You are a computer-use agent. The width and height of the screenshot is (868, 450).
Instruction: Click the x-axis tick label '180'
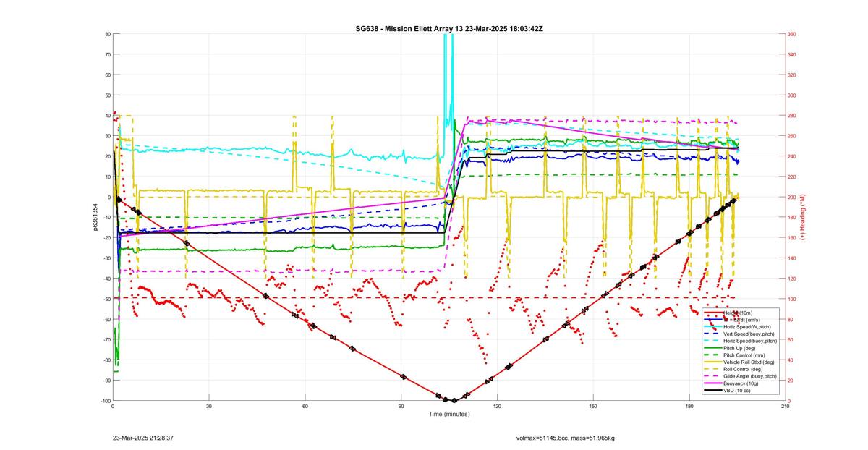pos(689,407)
